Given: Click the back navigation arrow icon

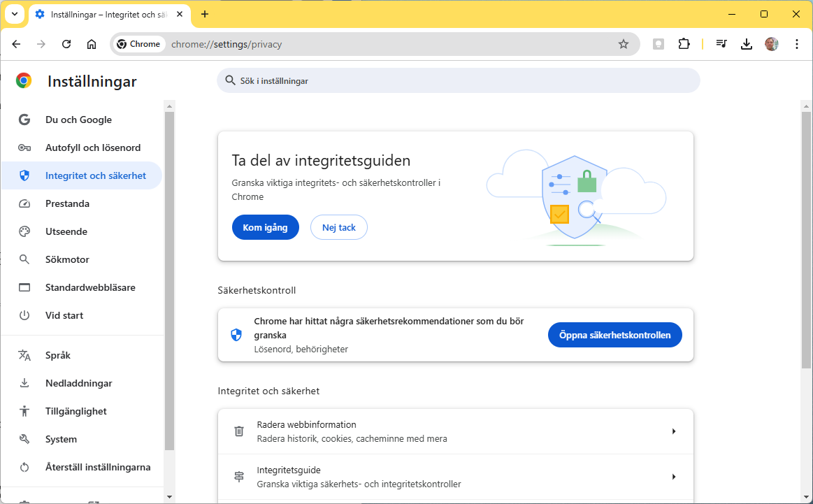Looking at the screenshot, I should 16,43.
